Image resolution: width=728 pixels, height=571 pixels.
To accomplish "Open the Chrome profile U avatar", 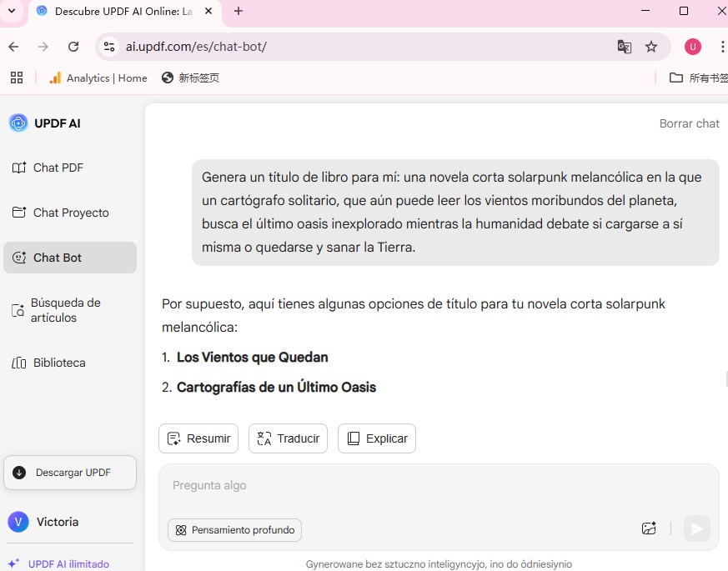I will (x=693, y=47).
